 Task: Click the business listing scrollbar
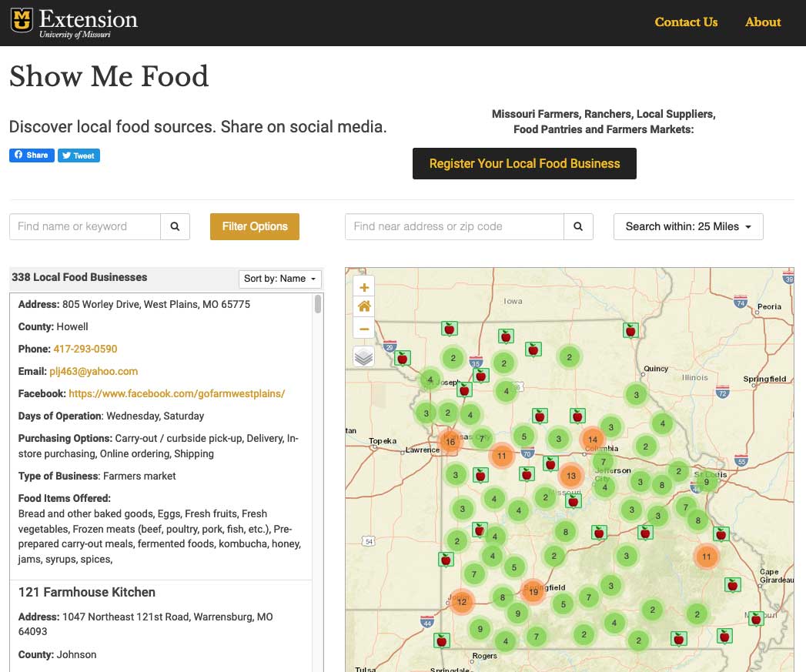(x=319, y=305)
